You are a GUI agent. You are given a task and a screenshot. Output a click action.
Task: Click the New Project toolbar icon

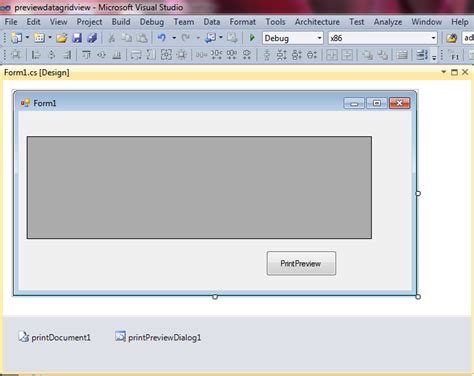16,38
